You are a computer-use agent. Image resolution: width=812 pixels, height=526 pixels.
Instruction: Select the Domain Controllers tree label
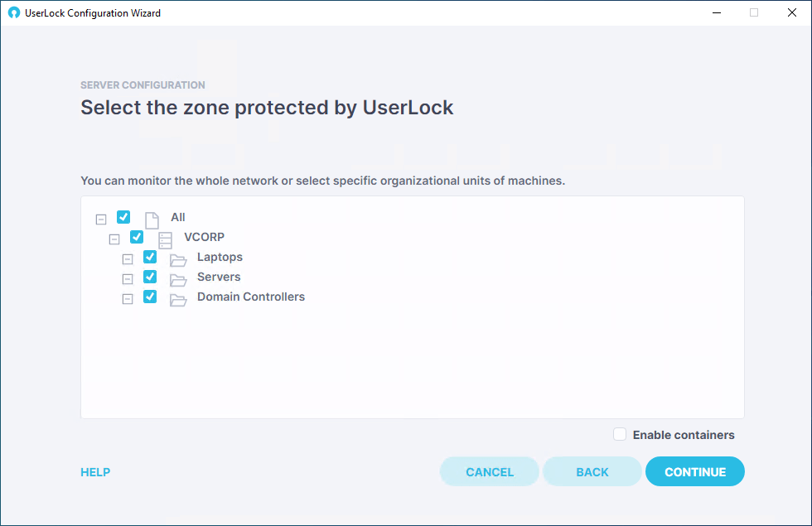coord(250,297)
